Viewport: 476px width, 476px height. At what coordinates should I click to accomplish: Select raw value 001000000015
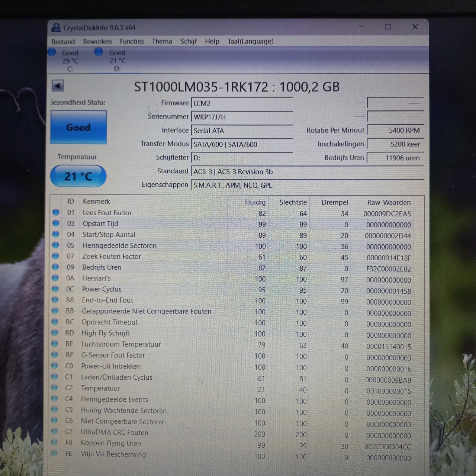[x=389, y=391]
